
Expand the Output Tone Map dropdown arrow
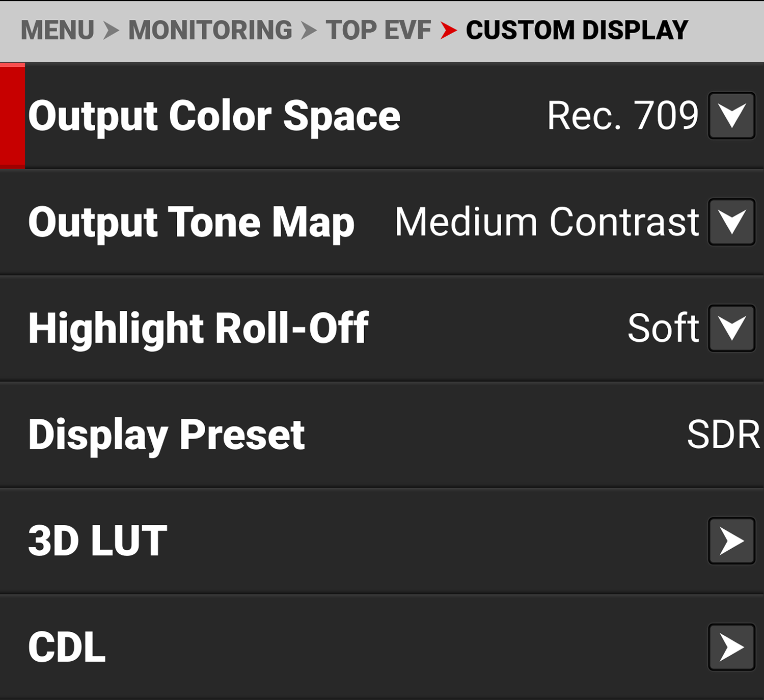tap(731, 222)
